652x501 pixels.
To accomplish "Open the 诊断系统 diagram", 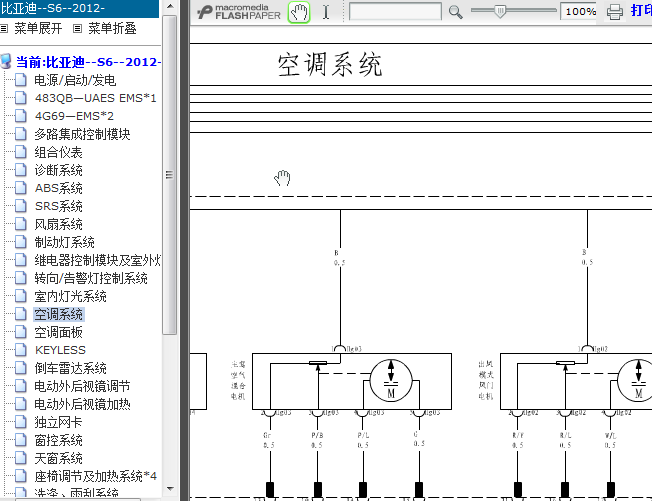I will click(x=58, y=170).
